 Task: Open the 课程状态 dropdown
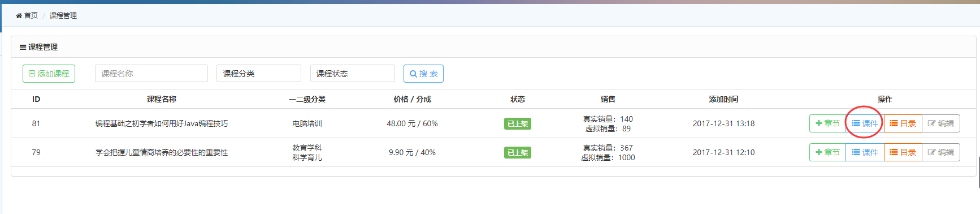coord(353,74)
